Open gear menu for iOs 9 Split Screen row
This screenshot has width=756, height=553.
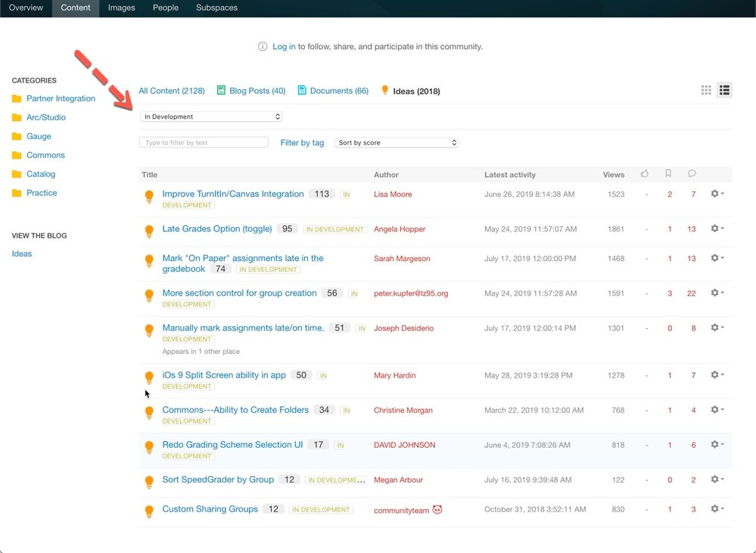(717, 374)
